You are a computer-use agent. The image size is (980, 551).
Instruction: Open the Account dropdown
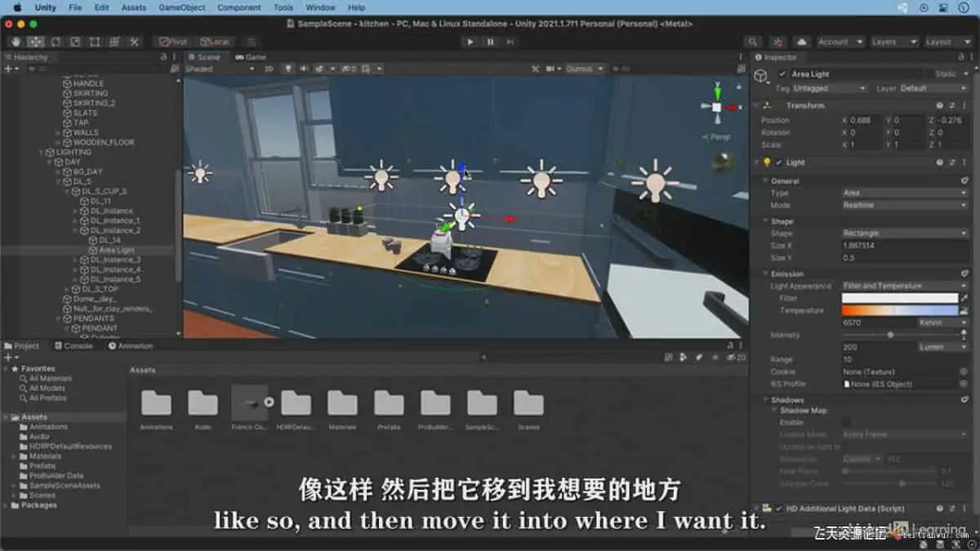click(840, 42)
